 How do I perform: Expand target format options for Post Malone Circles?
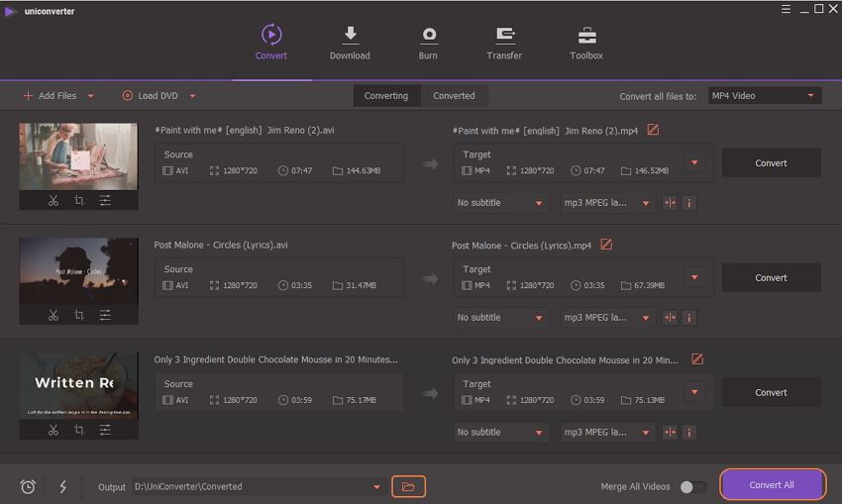click(694, 277)
